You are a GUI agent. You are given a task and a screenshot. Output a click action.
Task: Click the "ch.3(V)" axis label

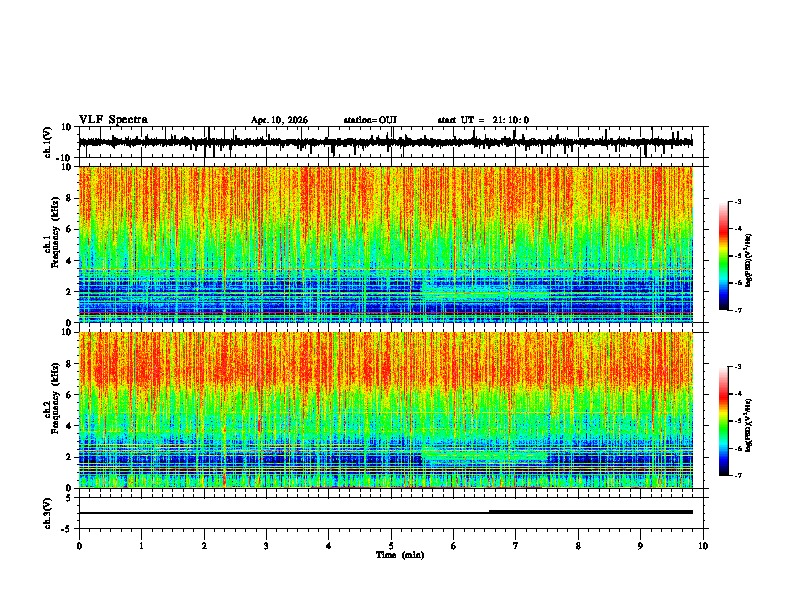coord(48,514)
